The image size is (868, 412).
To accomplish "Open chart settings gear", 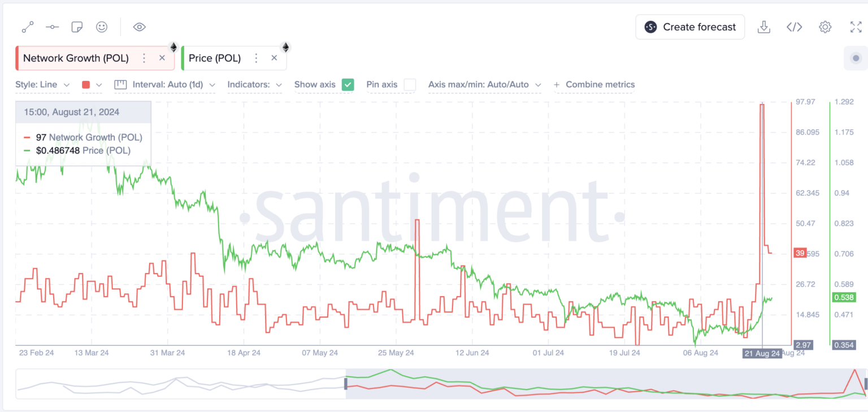I will [x=825, y=27].
